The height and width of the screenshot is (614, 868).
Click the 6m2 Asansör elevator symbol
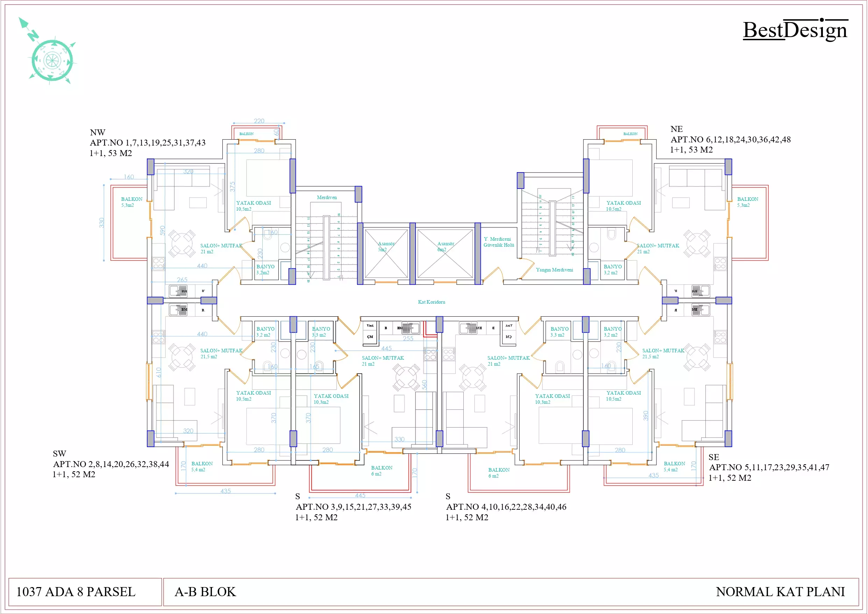(445, 253)
